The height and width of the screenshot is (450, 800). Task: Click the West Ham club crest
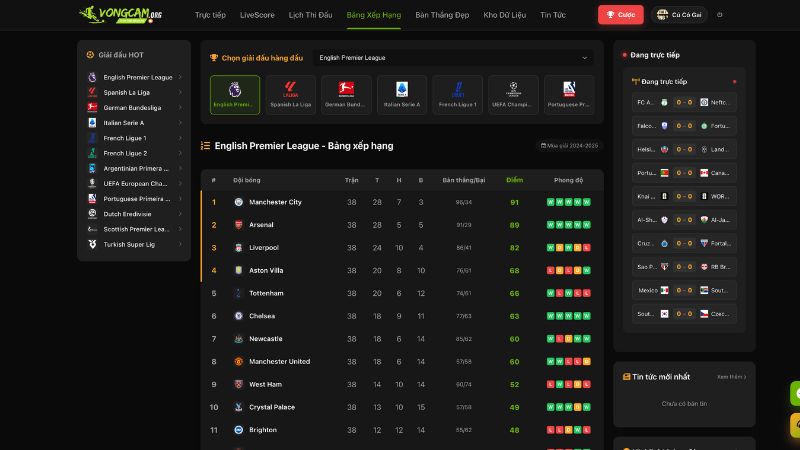pyautogui.click(x=238, y=384)
